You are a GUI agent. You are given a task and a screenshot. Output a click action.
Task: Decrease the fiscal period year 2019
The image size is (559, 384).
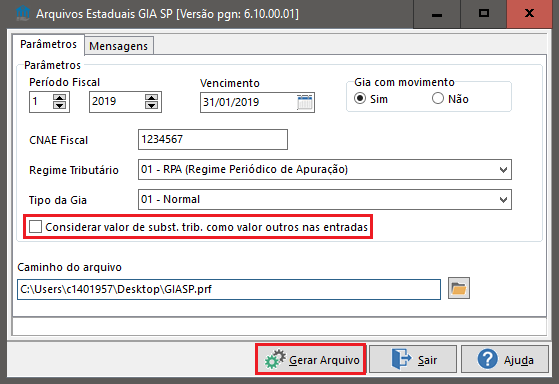pyautogui.click(x=152, y=106)
